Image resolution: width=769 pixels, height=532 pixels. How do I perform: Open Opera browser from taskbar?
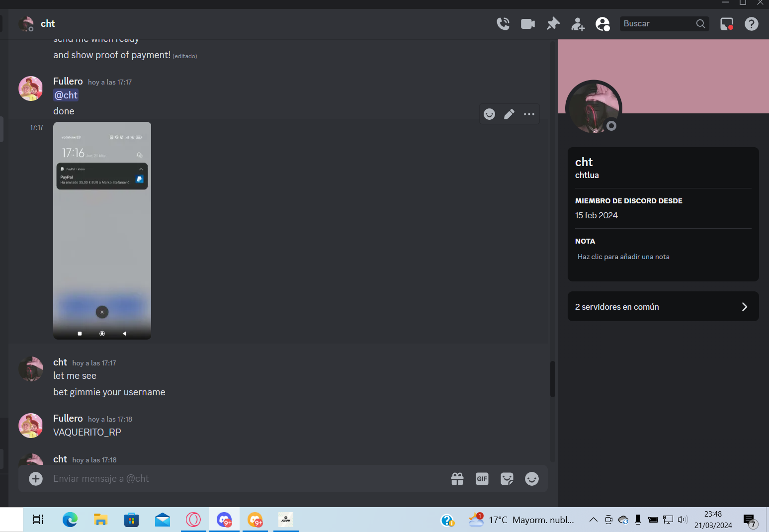193,520
